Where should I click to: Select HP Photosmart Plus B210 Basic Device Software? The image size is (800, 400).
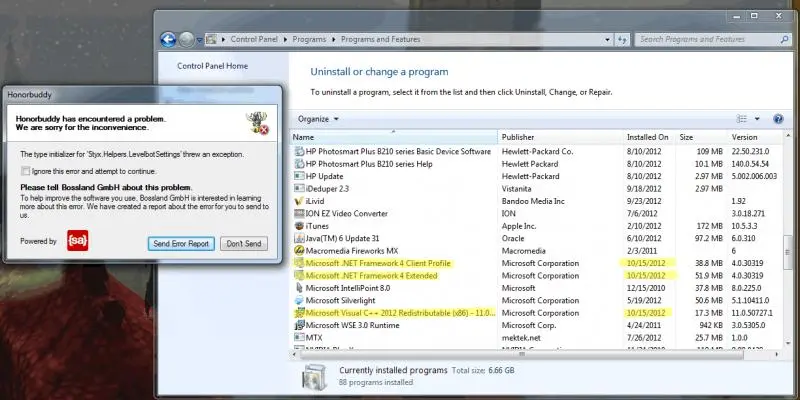pos(537,152)
